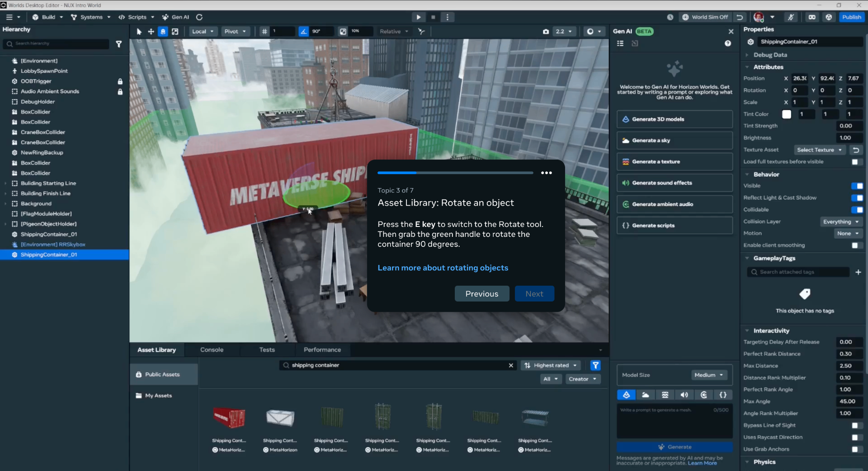
Task: Open Gen AI help icon
Action: coord(728,43)
